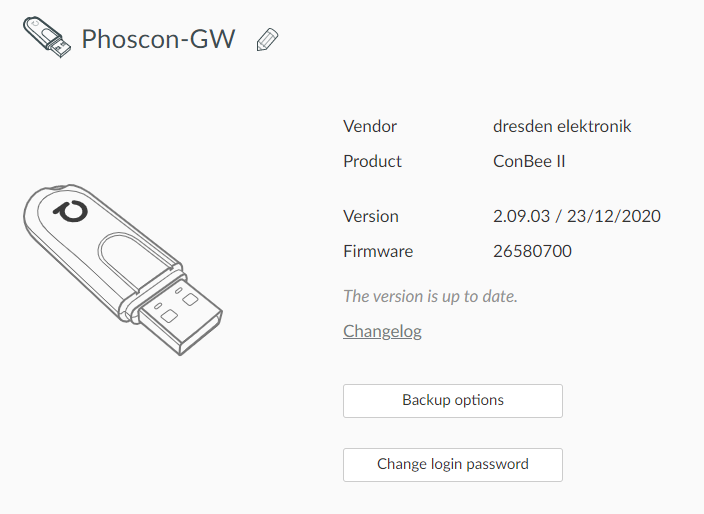Click the Version label

coord(371,216)
